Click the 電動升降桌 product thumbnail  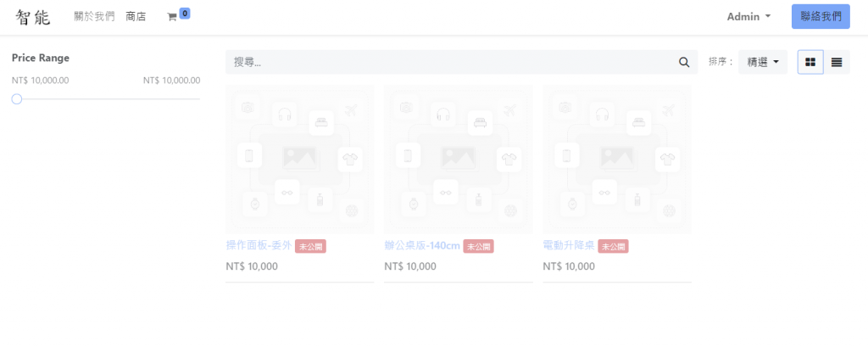click(x=616, y=159)
